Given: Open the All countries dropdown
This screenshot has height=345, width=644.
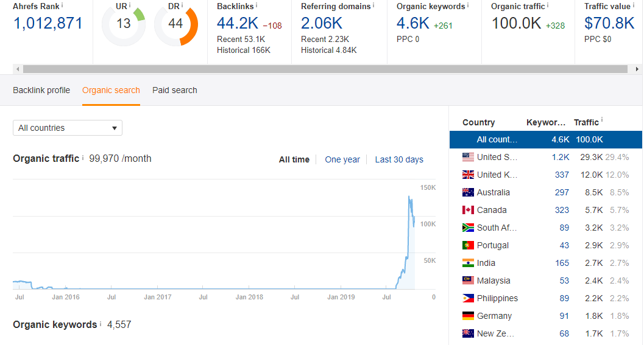Looking at the screenshot, I should (68, 128).
